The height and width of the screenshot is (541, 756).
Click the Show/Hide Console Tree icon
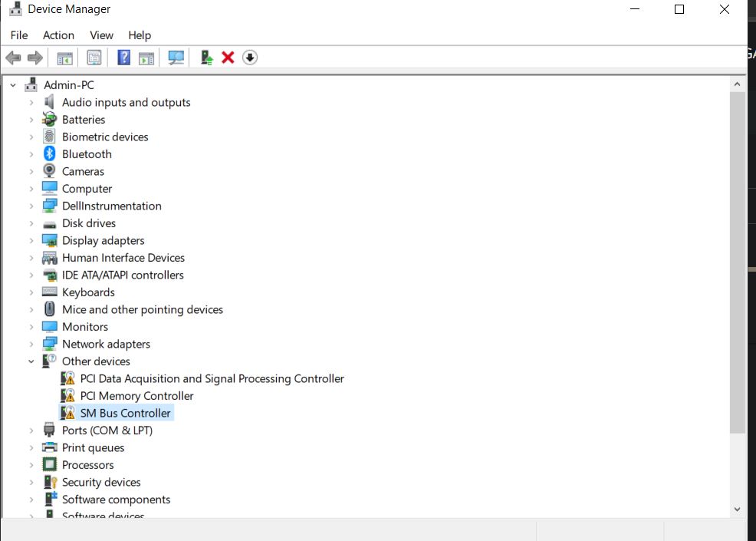[x=65, y=58]
